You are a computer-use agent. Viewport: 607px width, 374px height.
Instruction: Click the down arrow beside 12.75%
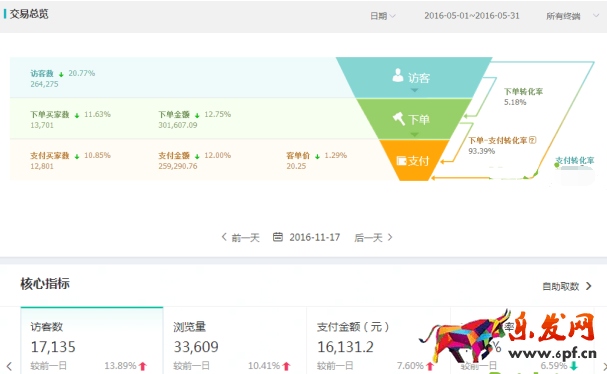[197, 115]
